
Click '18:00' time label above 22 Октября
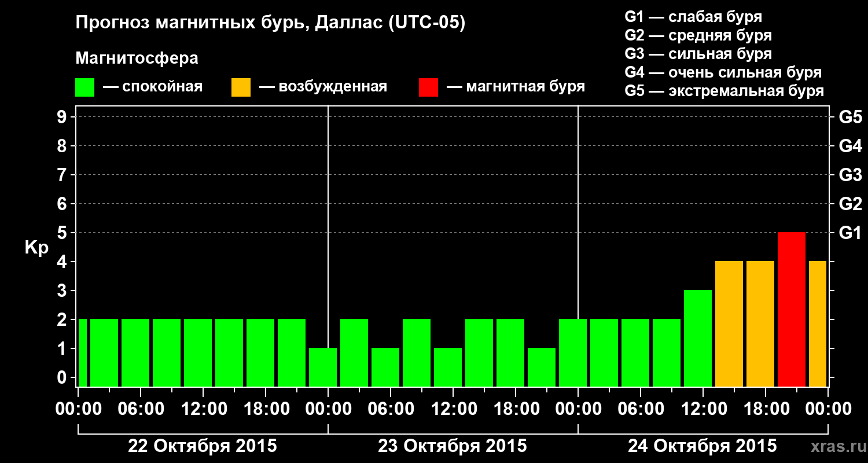coord(266,409)
